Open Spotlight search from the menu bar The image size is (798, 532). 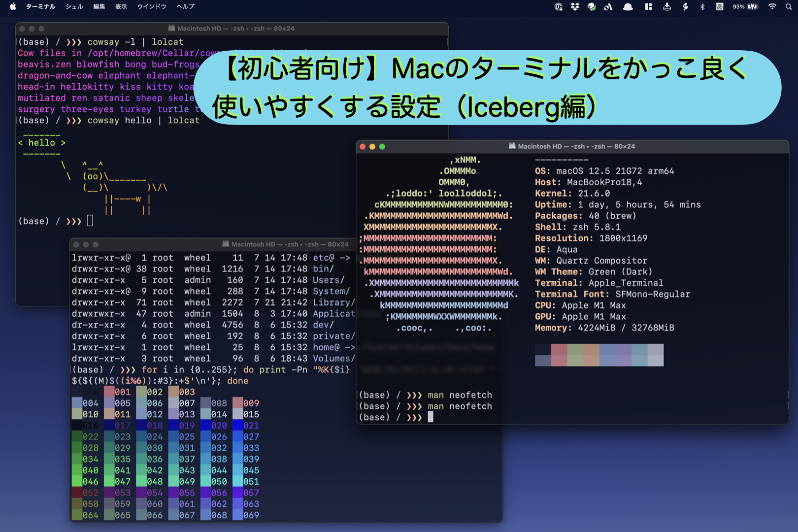788,7
